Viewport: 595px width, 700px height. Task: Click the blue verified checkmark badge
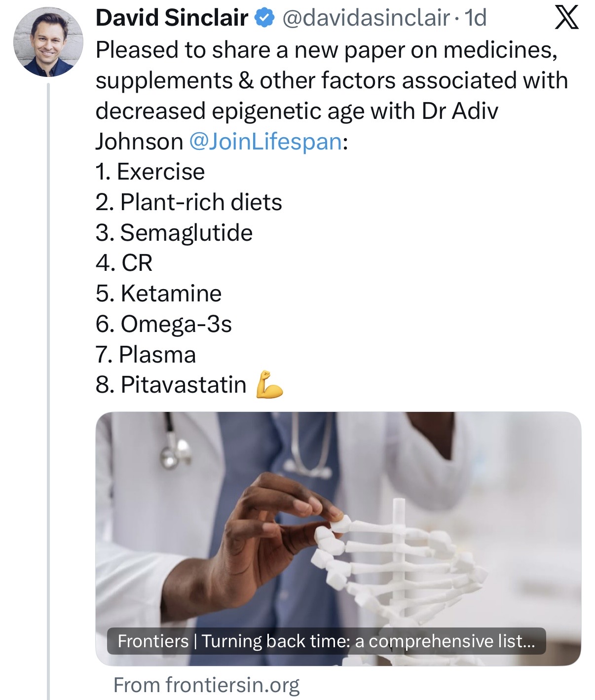coord(264,19)
